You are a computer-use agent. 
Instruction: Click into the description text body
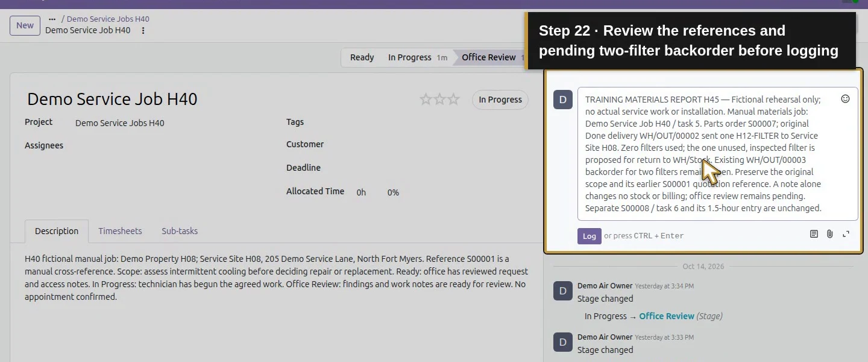(x=277, y=278)
